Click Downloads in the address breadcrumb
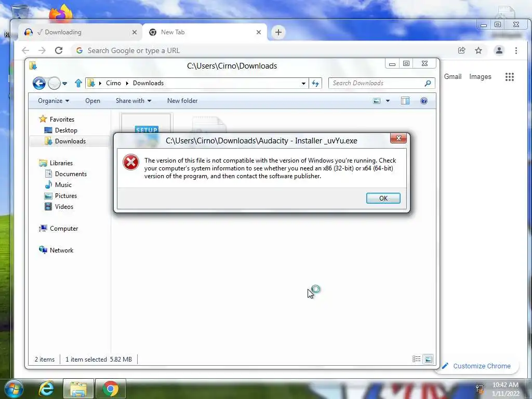532x399 pixels. (x=148, y=83)
